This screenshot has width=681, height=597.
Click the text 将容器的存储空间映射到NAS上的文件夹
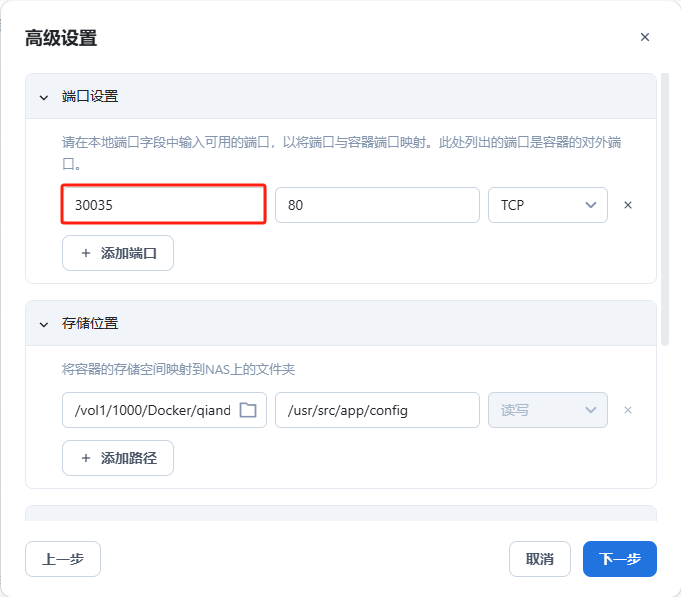click(178, 369)
